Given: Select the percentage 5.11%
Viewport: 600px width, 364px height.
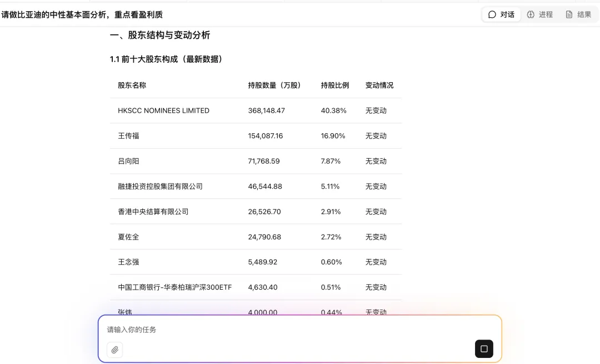Looking at the screenshot, I should pos(330,186).
